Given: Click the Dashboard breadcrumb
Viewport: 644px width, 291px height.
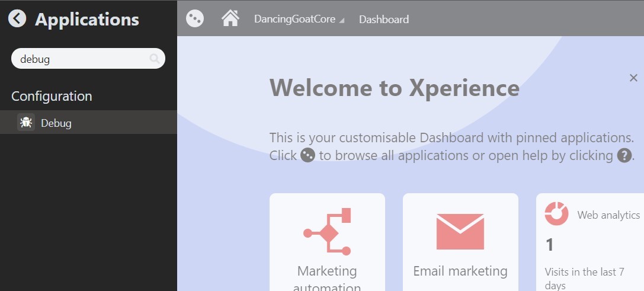Looking at the screenshot, I should (383, 20).
